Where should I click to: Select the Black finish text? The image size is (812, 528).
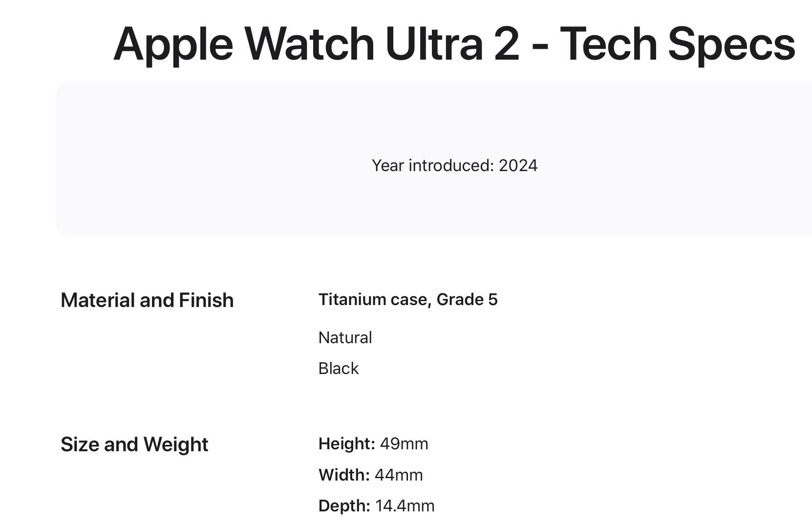pos(338,369)
